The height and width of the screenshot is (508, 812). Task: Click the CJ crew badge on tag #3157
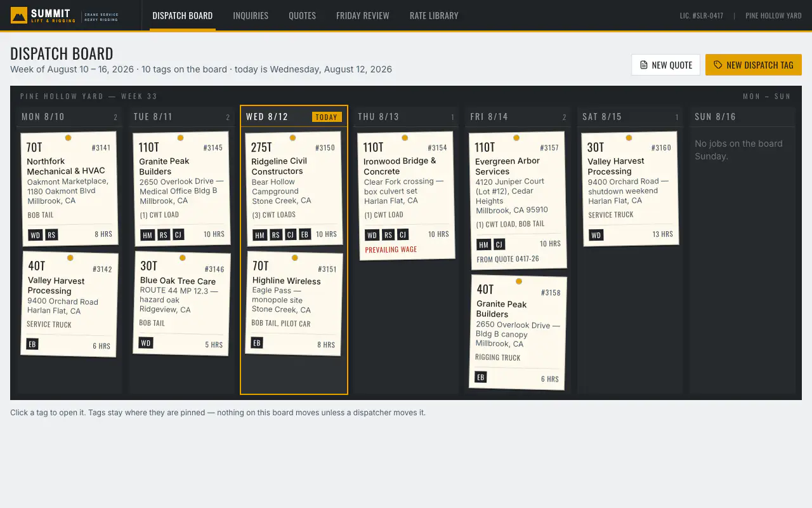[499, 244]
